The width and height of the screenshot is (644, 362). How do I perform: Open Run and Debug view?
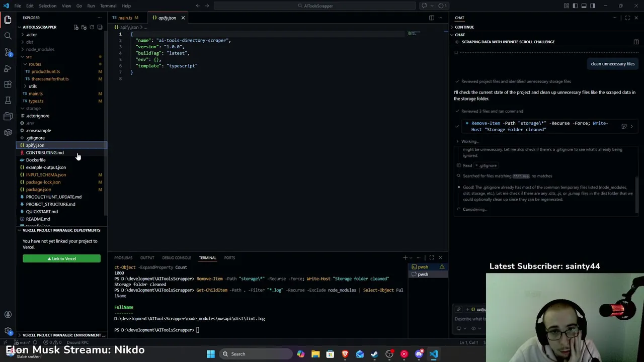[8, 68]
